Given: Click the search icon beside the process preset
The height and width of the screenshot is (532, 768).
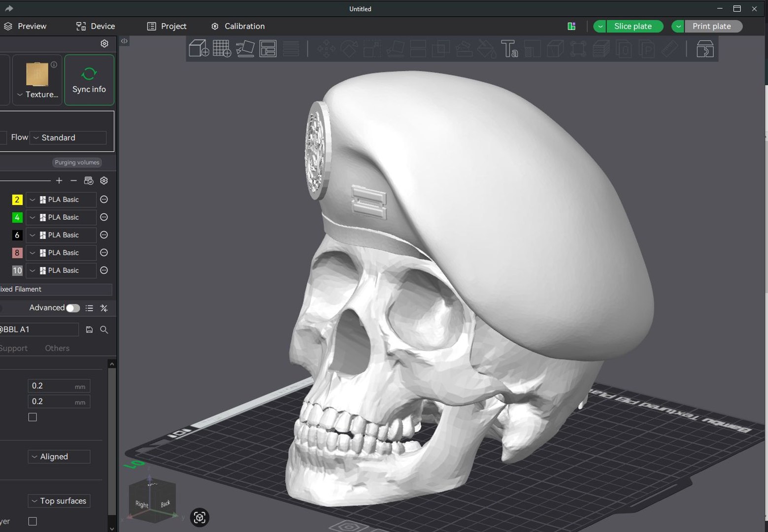Looking at the screenshot, I should point(104,330).
